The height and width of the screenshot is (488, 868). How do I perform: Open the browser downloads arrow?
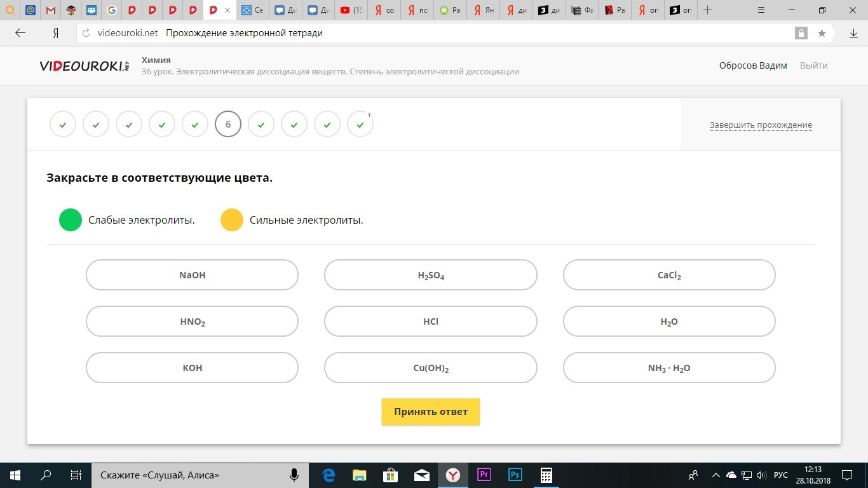[x=853, y=33]
